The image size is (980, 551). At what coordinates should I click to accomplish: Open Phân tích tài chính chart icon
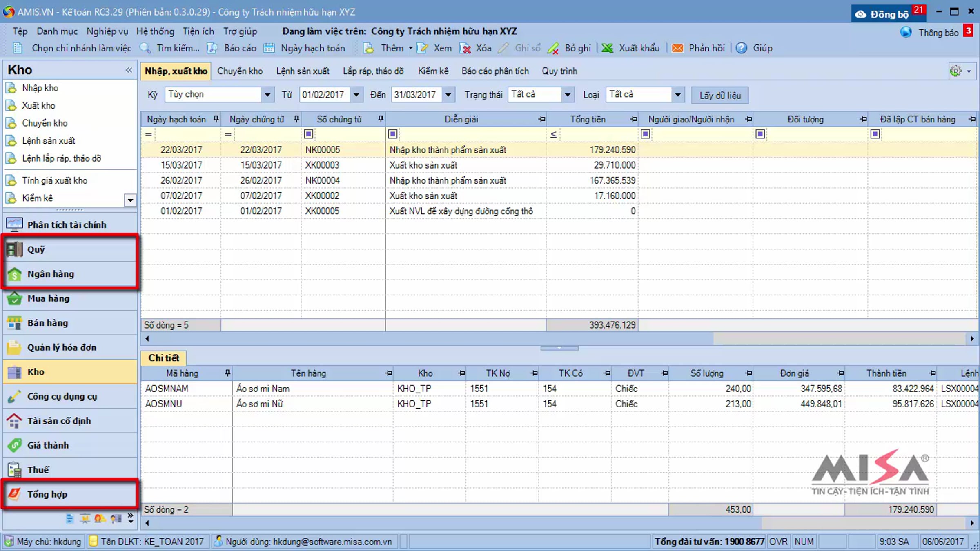pyautogui.click(x=15, y=224)
